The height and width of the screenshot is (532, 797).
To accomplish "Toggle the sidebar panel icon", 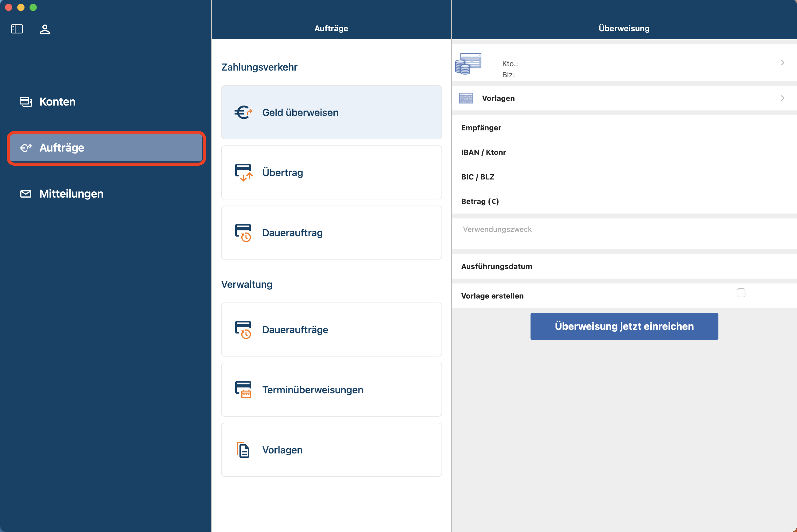I will pyautogui.click(x=17, y=29).
